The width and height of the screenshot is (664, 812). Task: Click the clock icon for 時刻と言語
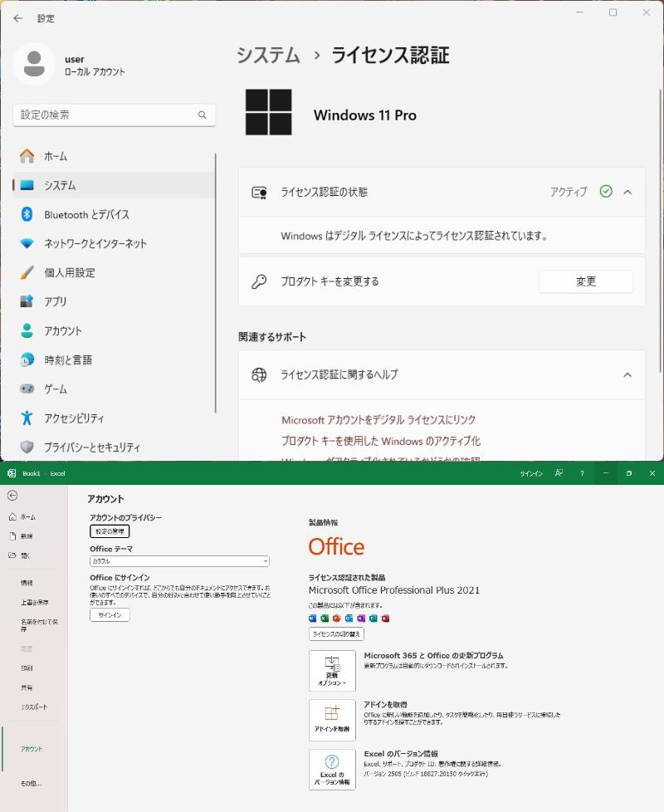tap(27, 360)
